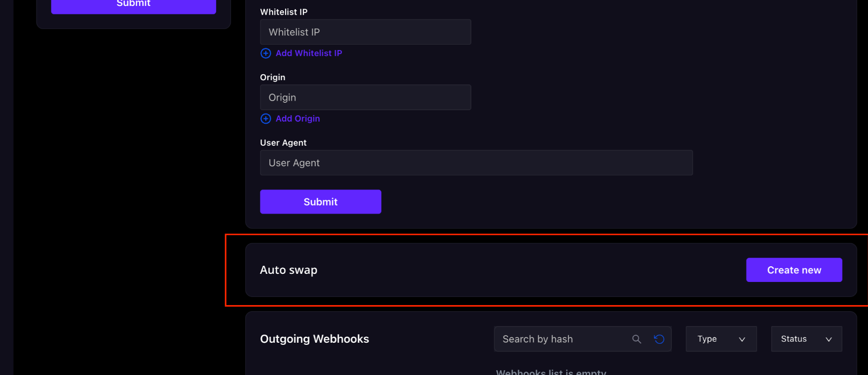Click the Outgoing Webhooks heading
The width and height of the screenshot is (868, 375).
click(x=315, y=339)
